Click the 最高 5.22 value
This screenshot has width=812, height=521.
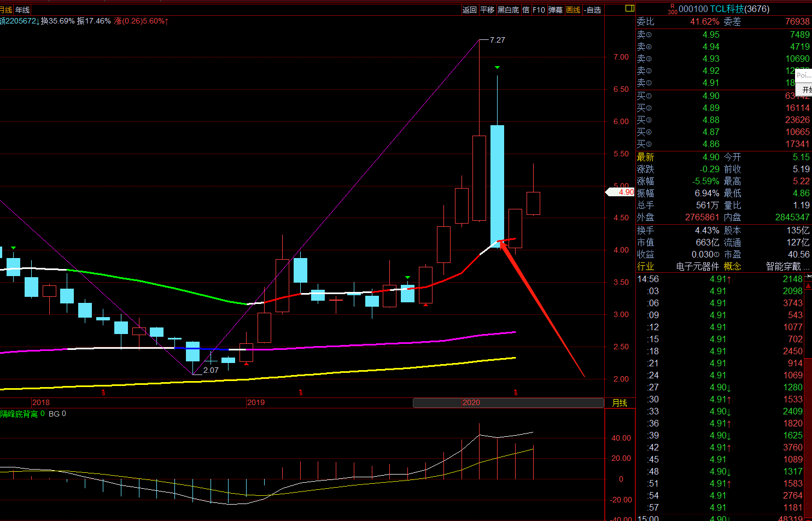pos(802,181)
